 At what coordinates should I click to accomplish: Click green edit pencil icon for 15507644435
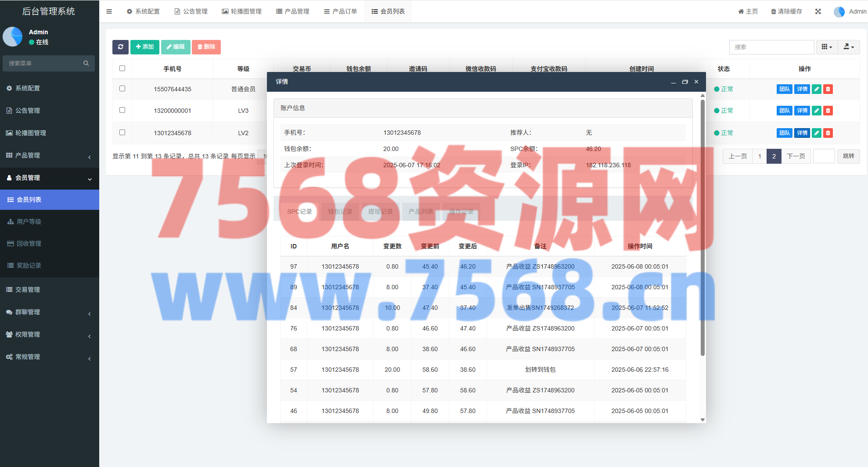[816, 89]
